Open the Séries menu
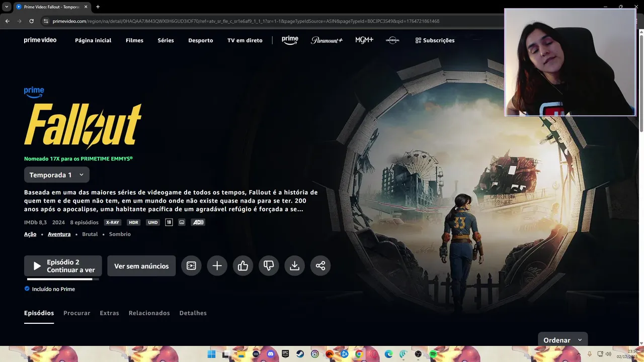The height and width of the screenshot is (362, 644). point(166,40)
